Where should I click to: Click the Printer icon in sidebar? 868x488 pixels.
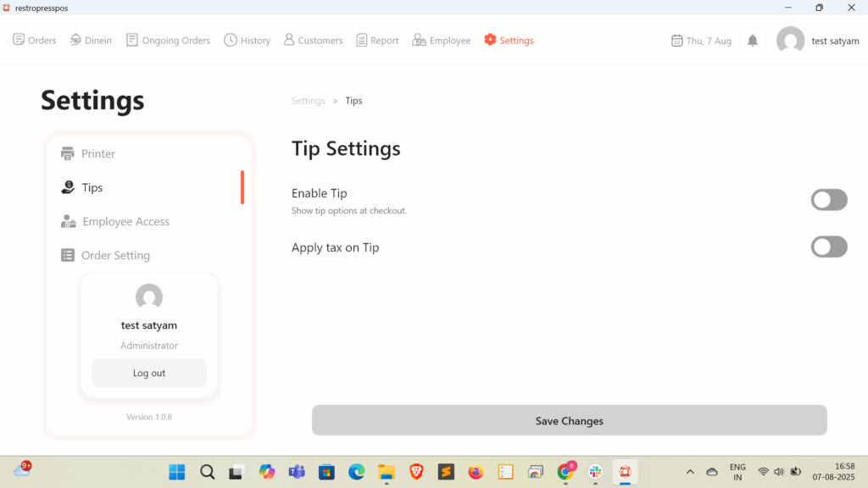[x=68, y=153]
